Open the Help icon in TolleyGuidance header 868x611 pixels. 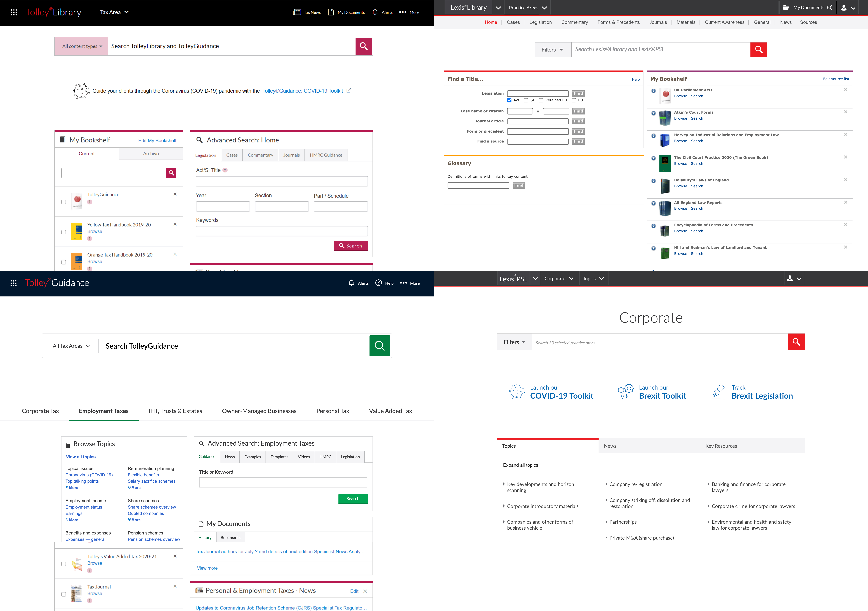pos(378,283)
